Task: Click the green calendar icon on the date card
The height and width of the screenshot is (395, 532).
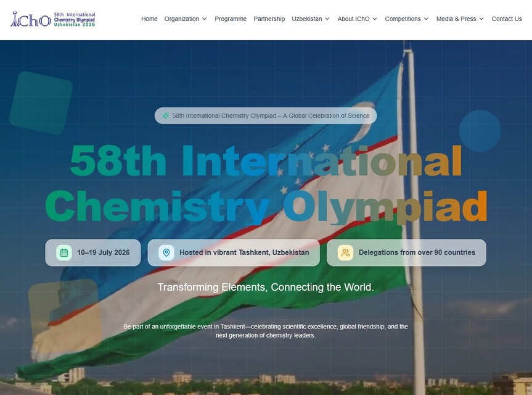Action: [63, 252]
